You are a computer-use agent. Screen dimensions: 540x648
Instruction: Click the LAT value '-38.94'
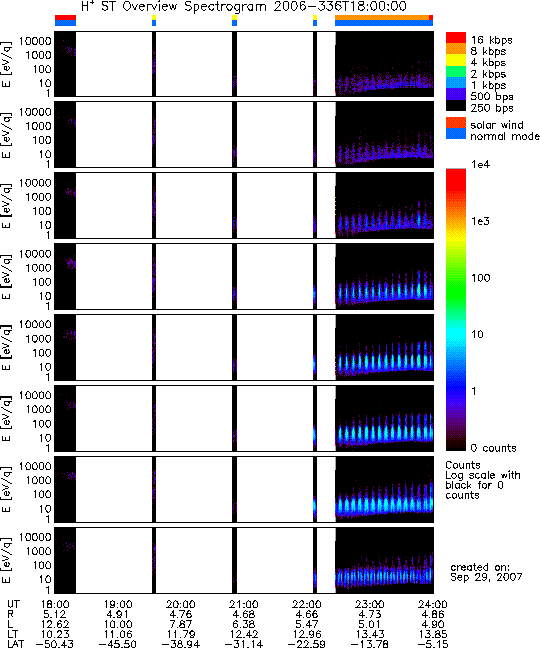click(x=181, y=643)
